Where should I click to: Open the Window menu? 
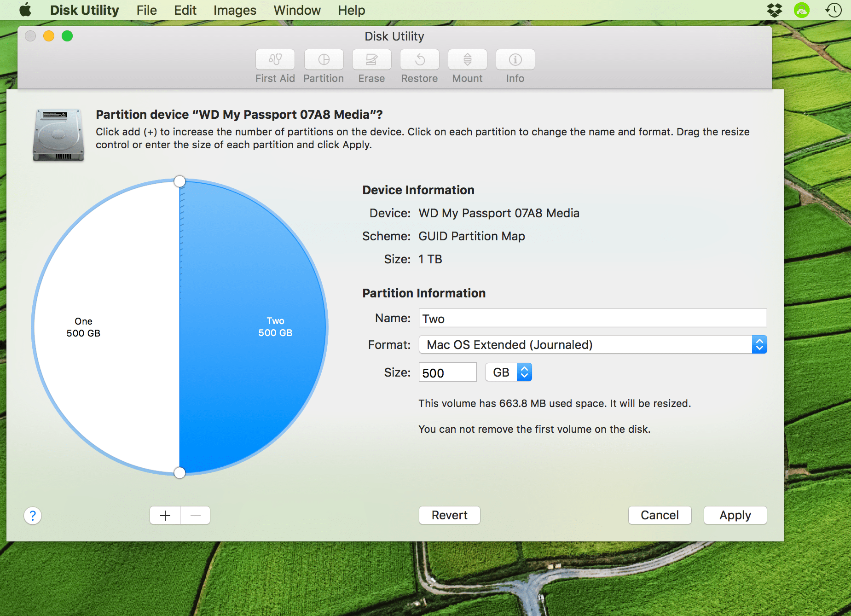[x=297, y=10]
